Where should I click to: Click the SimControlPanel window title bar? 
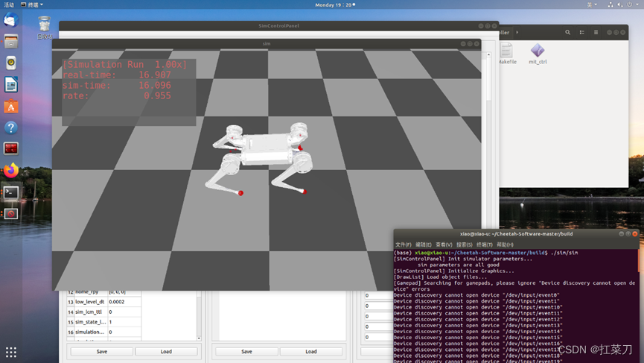click(278, 25)
